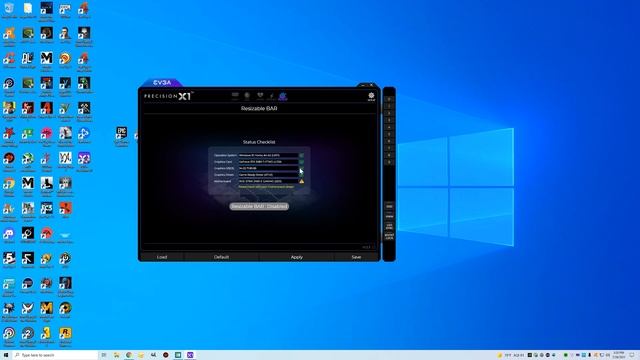Toggle the HWM button in side panel
Viewport: 640px width, 360px height.
click(389, 216)
